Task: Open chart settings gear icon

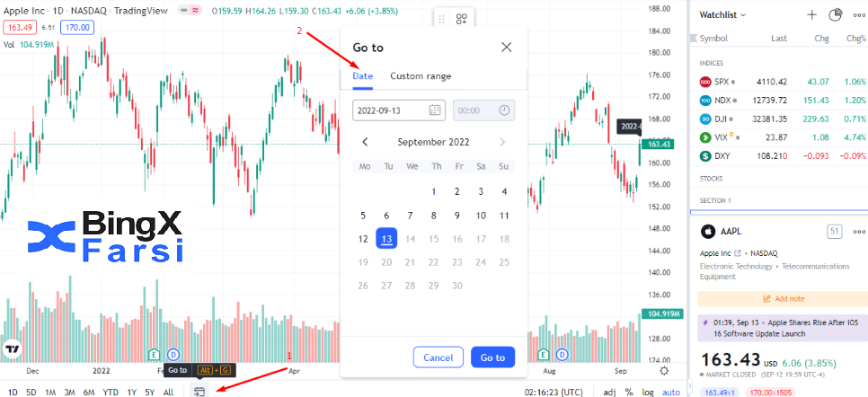Action: click(x=664, y=370)
